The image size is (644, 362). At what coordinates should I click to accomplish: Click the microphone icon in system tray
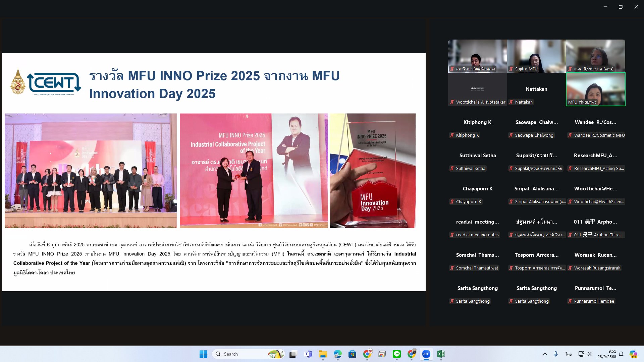556,354
